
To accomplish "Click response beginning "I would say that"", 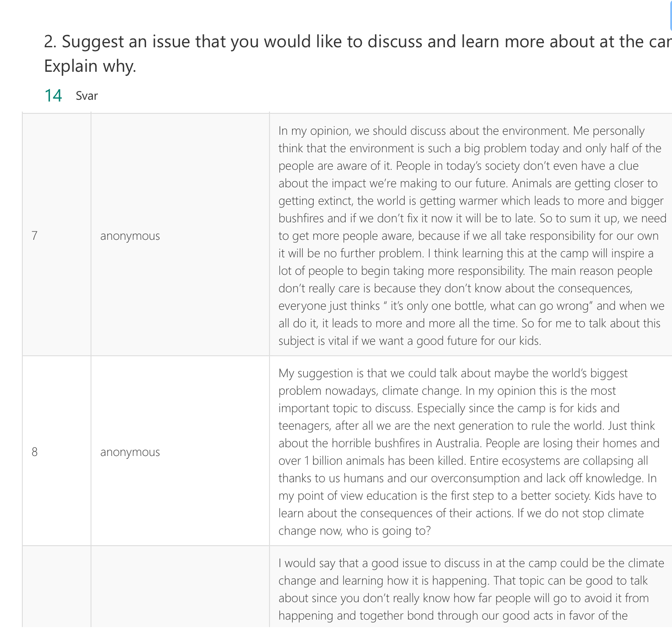I will tap(471, 589).
